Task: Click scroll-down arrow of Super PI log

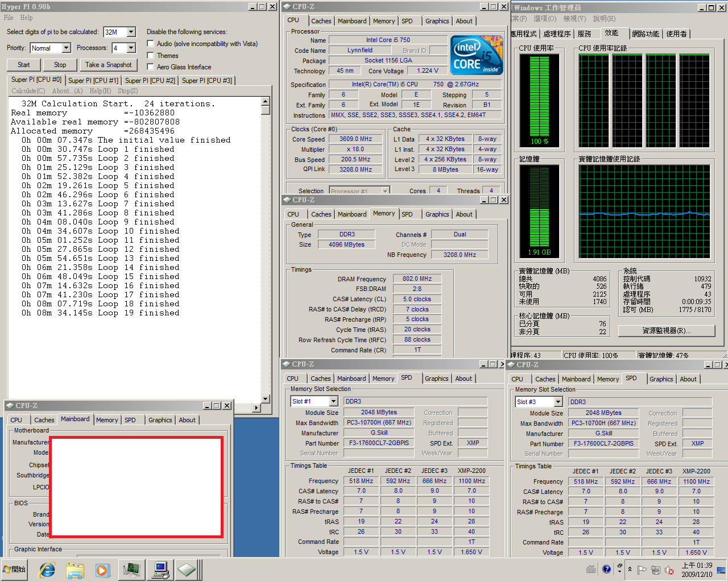Action: (265, 398)
